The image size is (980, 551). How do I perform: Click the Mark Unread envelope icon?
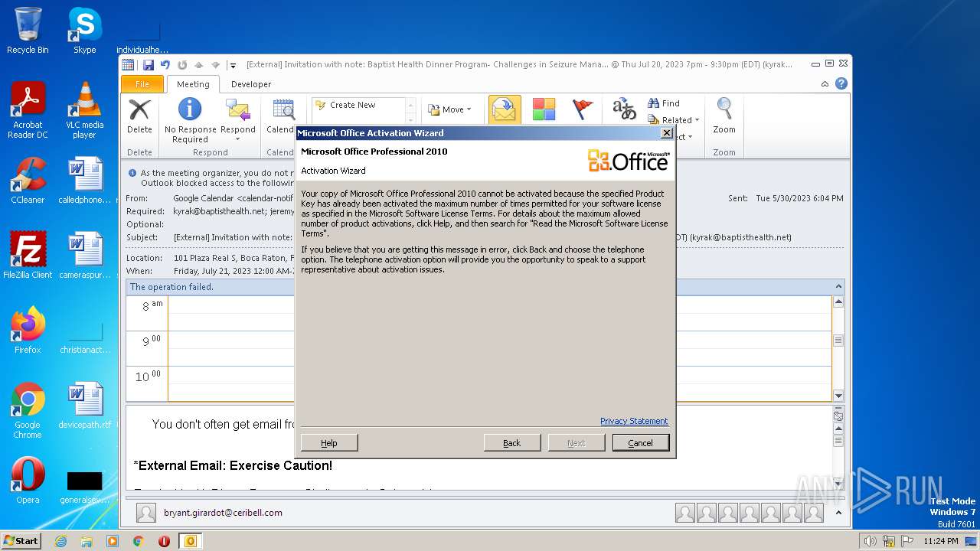[505, 109]
